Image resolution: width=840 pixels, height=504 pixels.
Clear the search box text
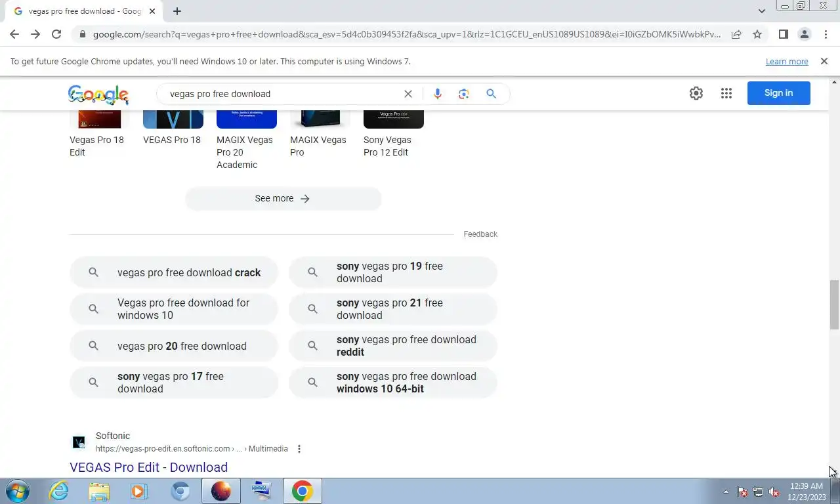coord(408,94)
